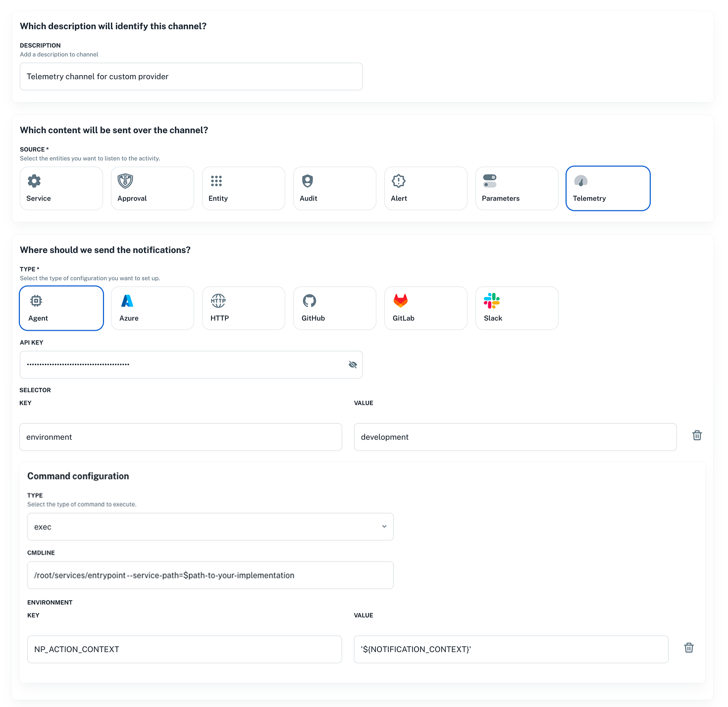Focus the CMDLINE input field

click(210, 575)
